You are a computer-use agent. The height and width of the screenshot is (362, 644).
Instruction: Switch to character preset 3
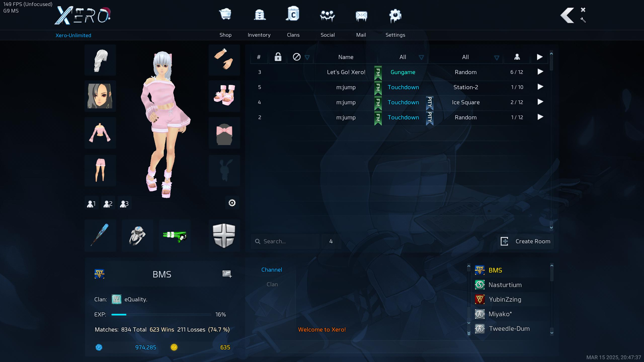(x=125, y=203)
